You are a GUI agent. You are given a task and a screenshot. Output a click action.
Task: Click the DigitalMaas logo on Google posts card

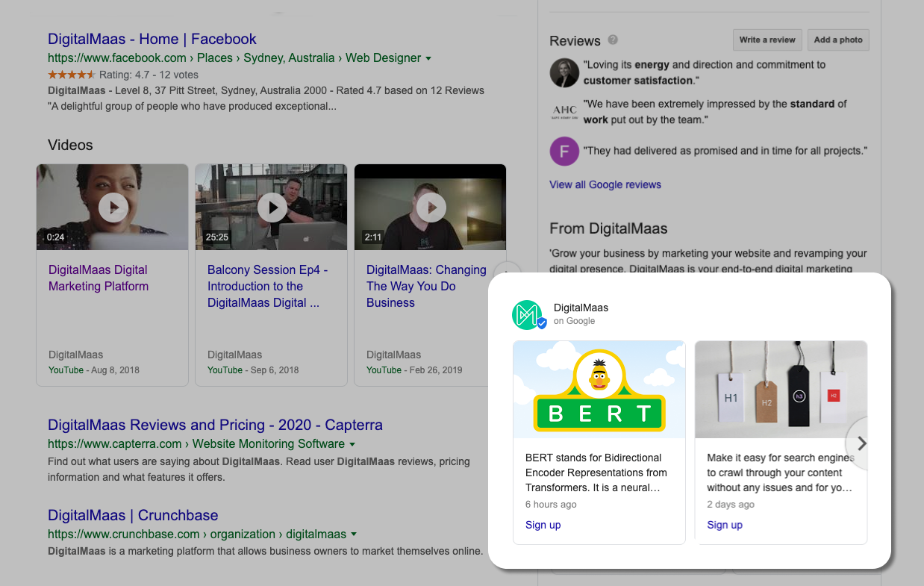529,314
